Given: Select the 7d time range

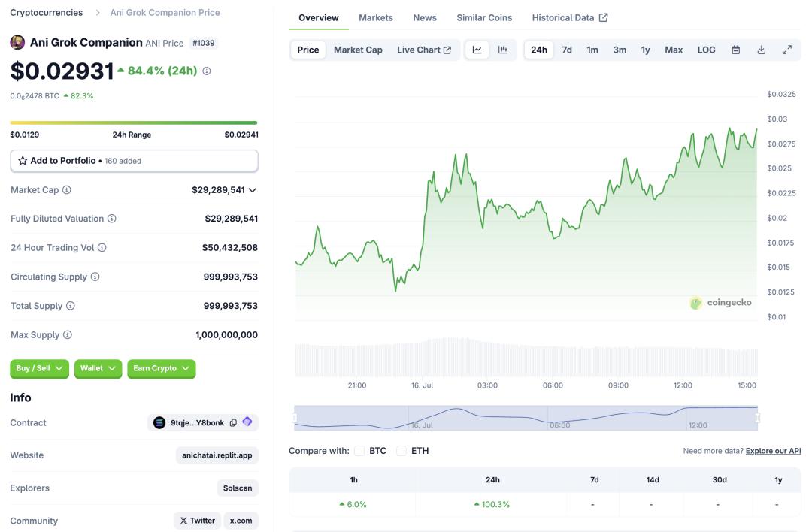Looking at the screenshot, I should coord(567,50).
